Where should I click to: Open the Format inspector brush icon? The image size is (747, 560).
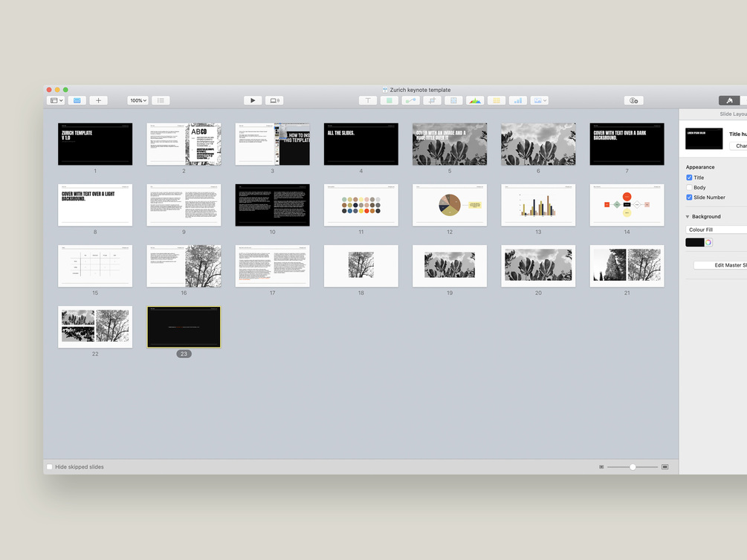pyautogui.click(x=729, y=100)
